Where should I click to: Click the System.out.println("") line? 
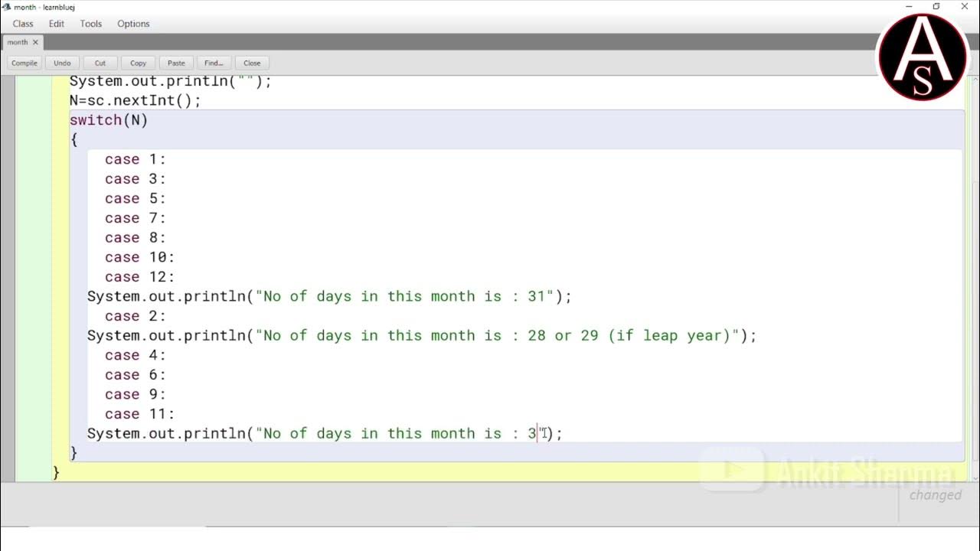coord(171,81)
